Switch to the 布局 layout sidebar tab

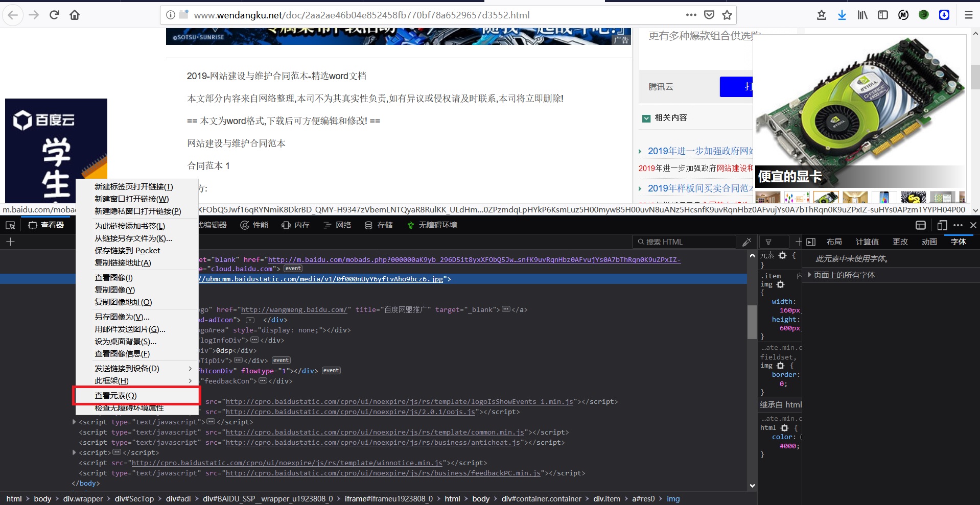click(x=834, y=242)
